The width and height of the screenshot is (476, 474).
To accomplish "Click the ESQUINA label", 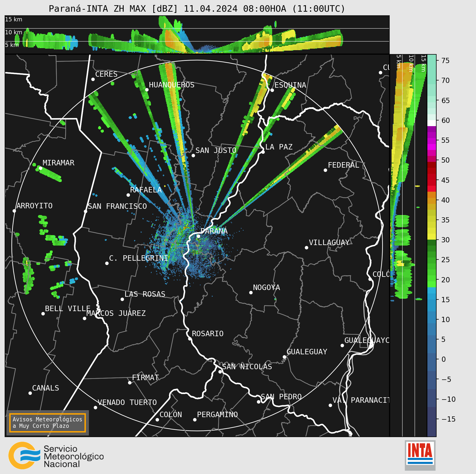I will (290, 85).
